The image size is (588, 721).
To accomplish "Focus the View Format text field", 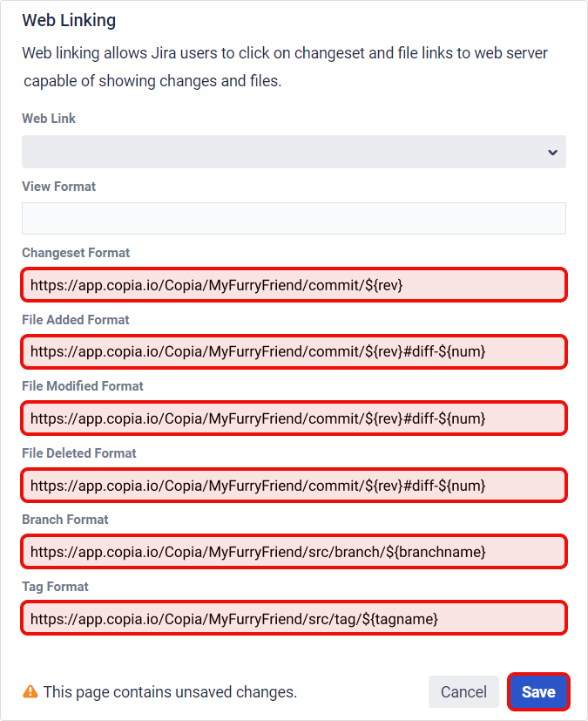I will pos(294,219).
